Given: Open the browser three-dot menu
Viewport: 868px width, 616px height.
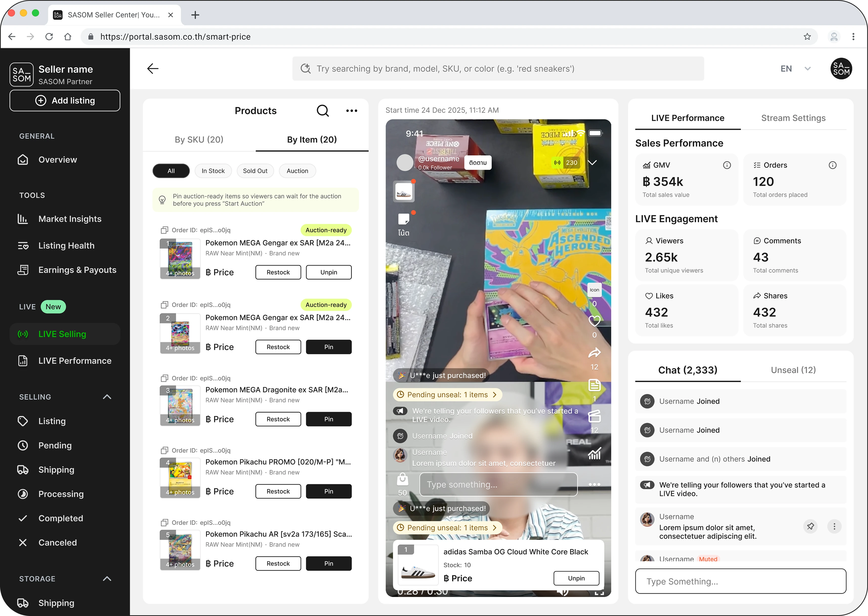Looking at the screenshot, I should click(853, 37).
